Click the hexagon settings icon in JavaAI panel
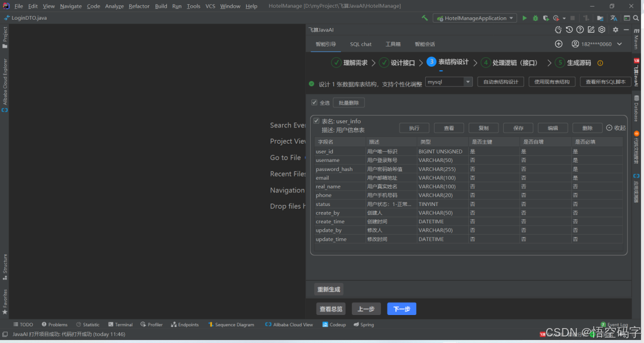The height and width of the screenshot is (343, 644). [x=602, y=30]
